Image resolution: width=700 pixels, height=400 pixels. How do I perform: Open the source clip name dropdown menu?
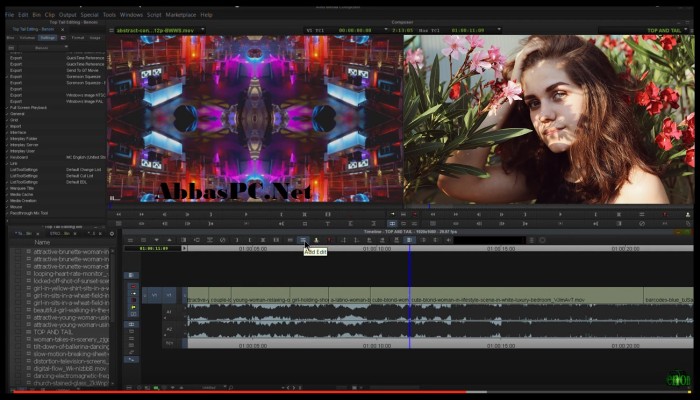click(x=203, y=30)
